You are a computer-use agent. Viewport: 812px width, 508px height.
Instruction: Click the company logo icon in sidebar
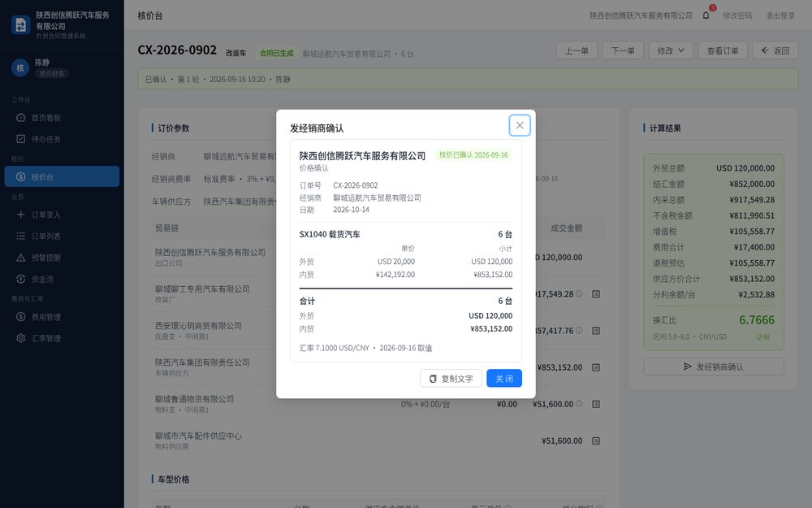pos(21,25)
